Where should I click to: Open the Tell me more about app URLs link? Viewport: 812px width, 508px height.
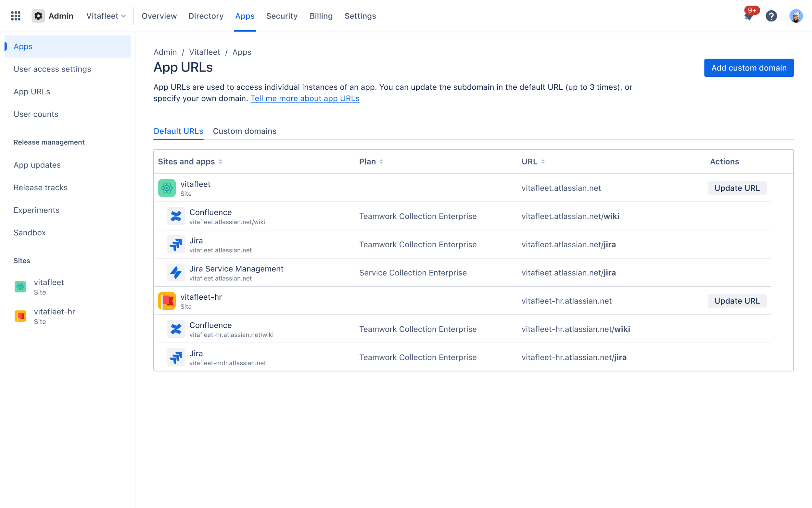(305, 98)
